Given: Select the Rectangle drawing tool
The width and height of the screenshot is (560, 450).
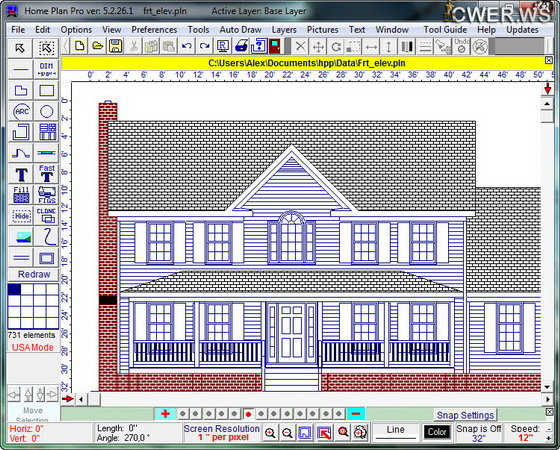Looking at the screenshot, I should (x=47, y=90).
